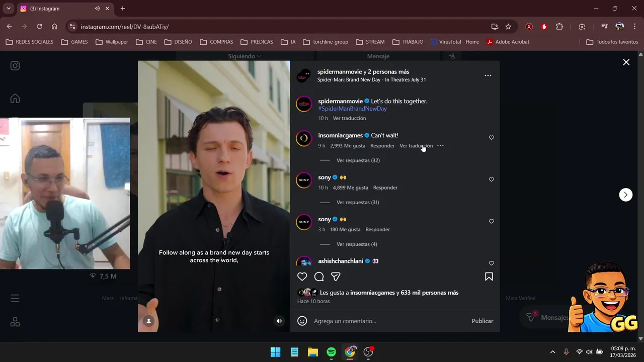Open the CINE bookmark folder
Screen dimensions: 644x362
[x=146, y=42]
